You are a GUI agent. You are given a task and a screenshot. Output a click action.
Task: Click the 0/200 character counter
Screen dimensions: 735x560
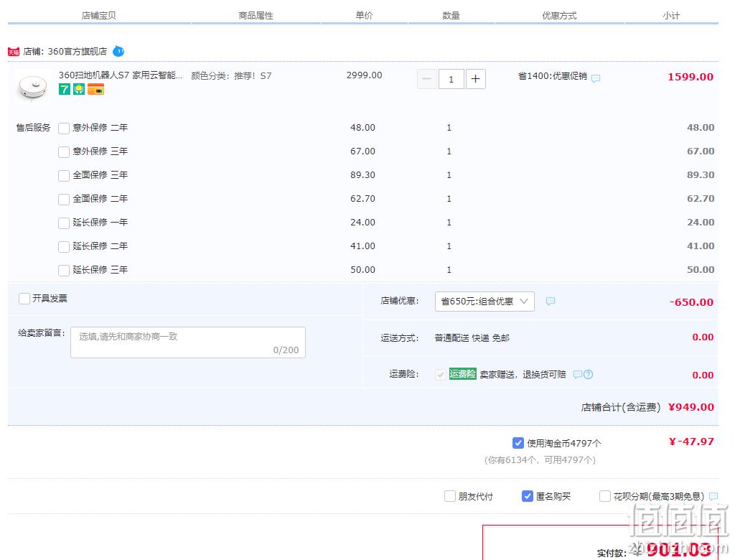tap(286, 350)
